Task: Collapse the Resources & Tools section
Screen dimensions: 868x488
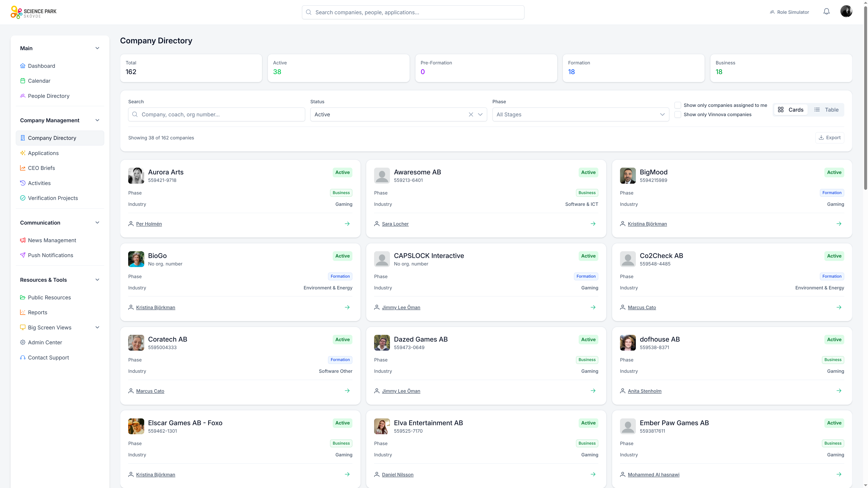Action: tap(97, 280)
